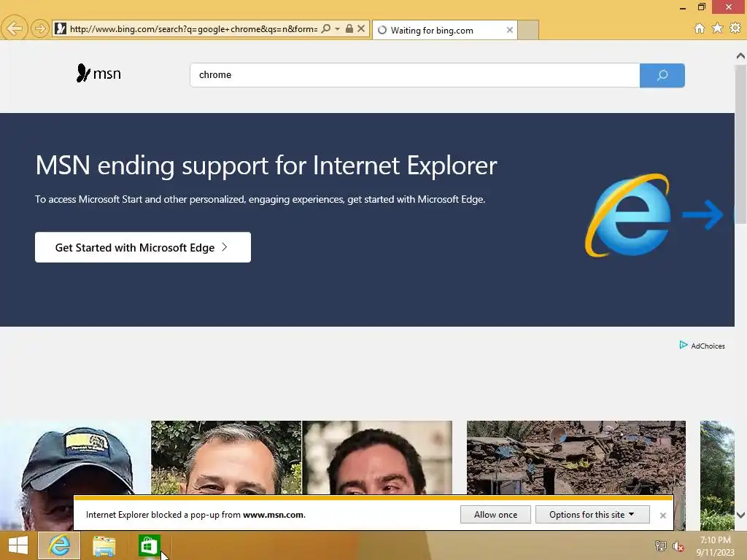Click the network tray icon
747x560 pixels.
point(661,546)
